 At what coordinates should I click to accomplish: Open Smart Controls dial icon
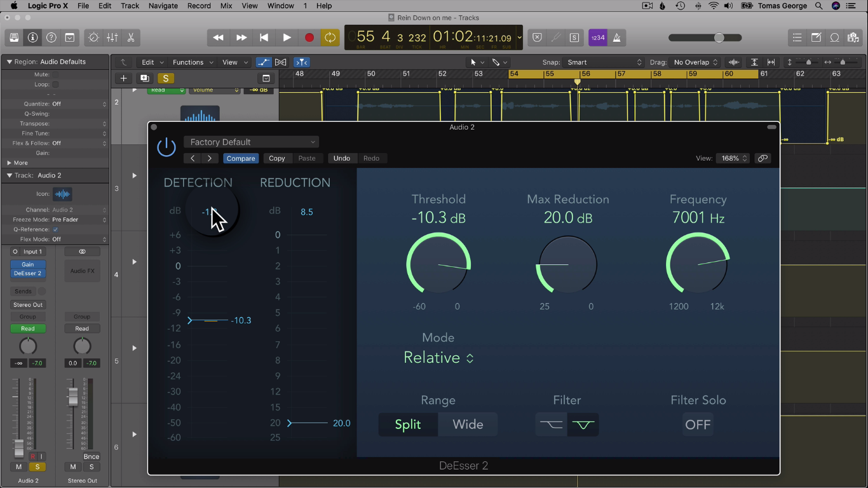coord(93,37)
